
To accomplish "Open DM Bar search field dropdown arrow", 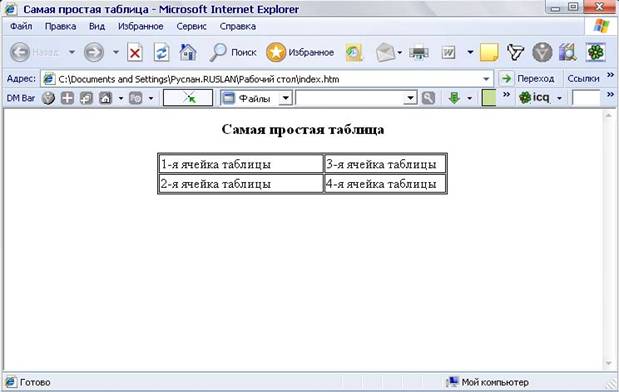I will click(x=411, y=98).
